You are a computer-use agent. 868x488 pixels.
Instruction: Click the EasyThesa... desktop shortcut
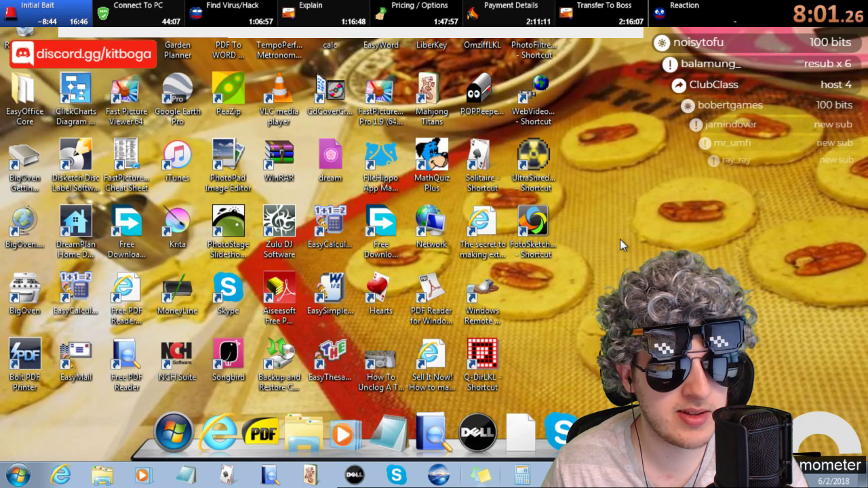click(330, 354)
